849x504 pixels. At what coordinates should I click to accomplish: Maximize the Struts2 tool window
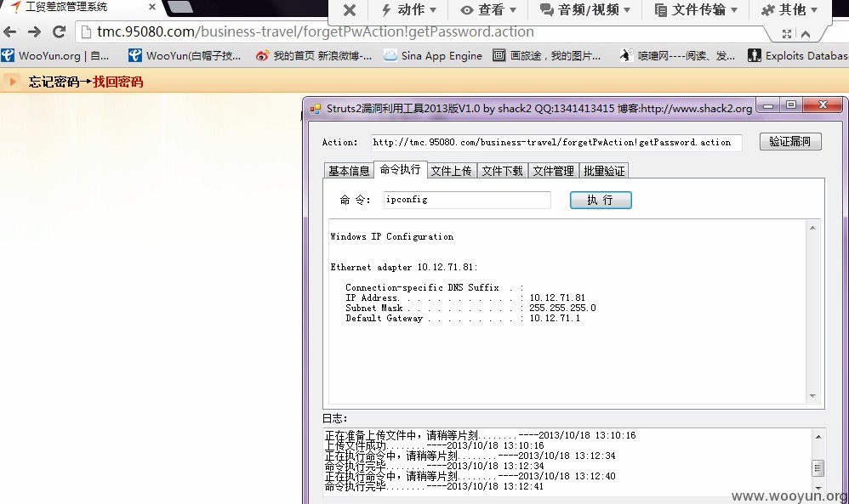(x=791, y=105)
